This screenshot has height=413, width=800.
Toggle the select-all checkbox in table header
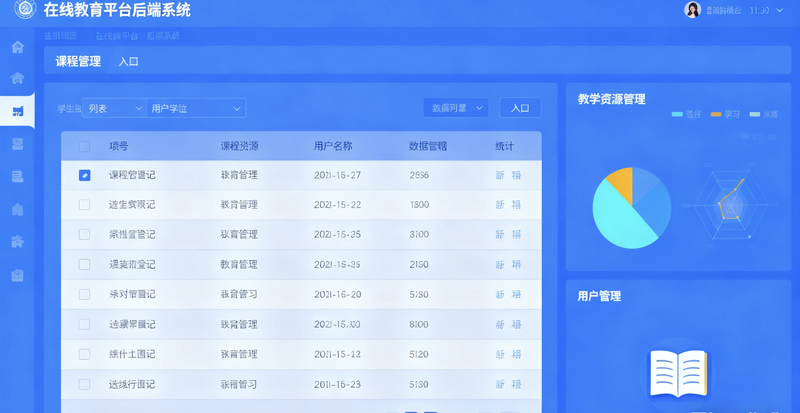(x=85, y=146)
